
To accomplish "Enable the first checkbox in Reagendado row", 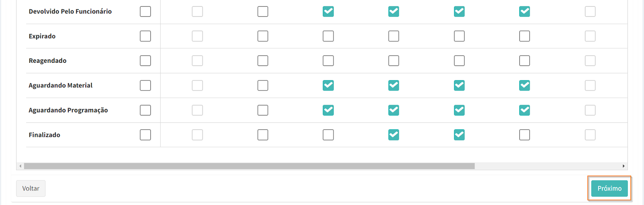I will (x=145, y=61).
